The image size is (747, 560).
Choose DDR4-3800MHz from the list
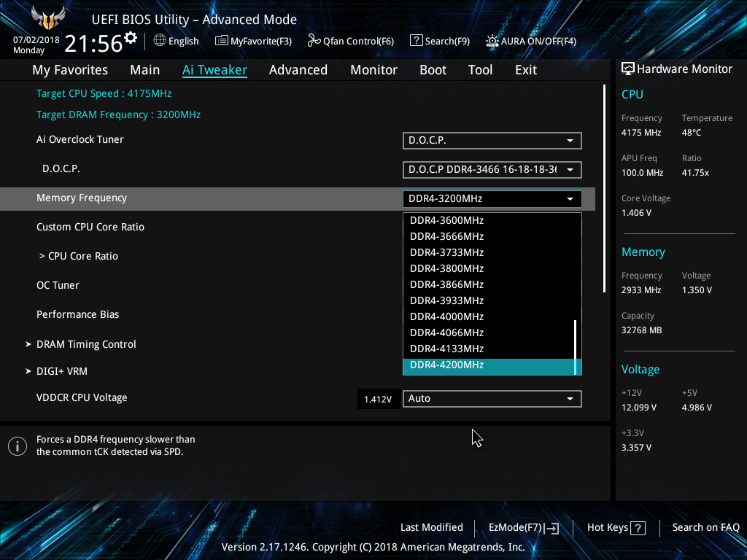click(x=489, y=268)
